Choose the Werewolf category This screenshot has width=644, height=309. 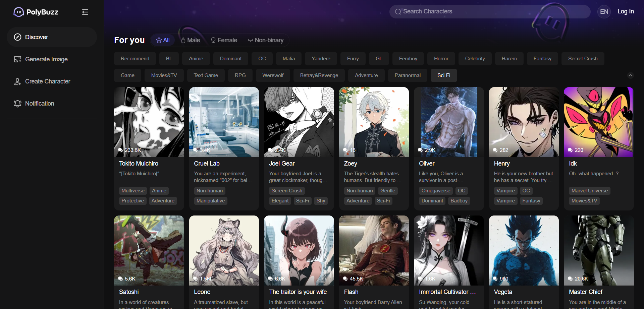[273, 75]
